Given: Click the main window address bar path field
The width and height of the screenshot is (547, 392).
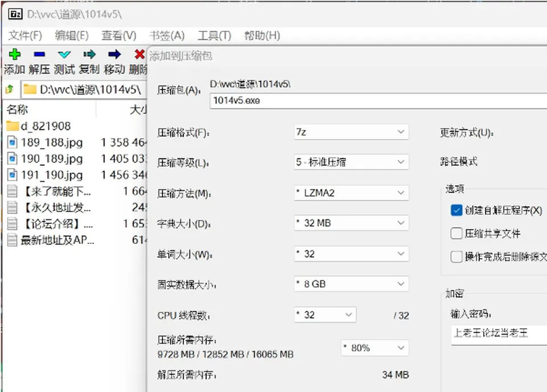Looking at the screenshot, I should pyautogui.click(x=84, y=89).
